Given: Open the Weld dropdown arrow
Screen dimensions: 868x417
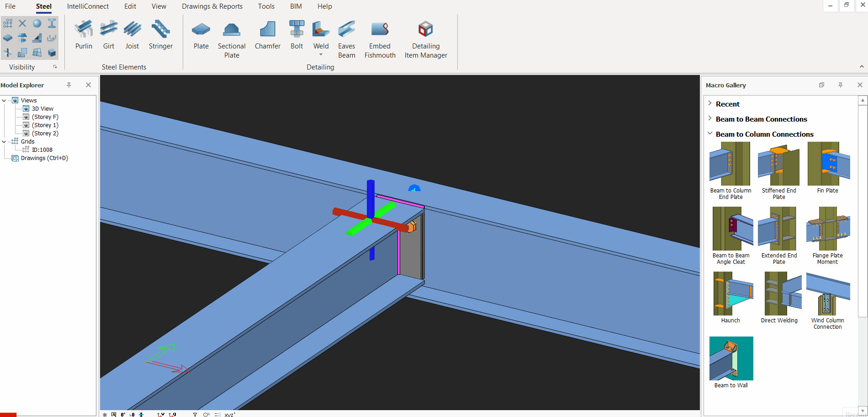Looking at the screenshot, I should coord(321,55).
